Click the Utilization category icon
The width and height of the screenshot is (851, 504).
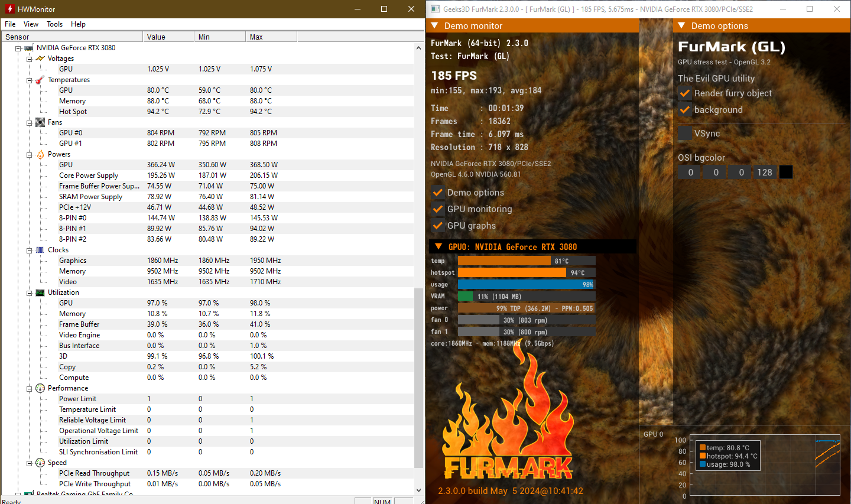(x=40, y=292)
